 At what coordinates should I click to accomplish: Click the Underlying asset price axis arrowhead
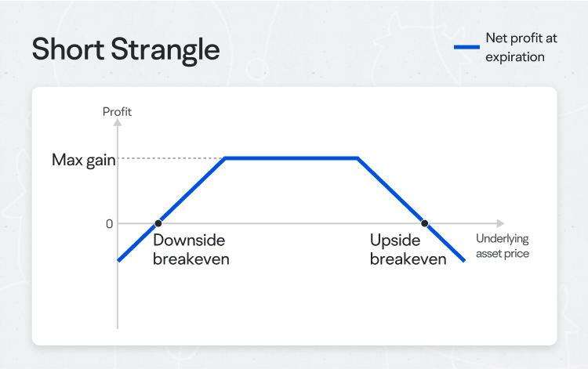(x=501, y=223)
